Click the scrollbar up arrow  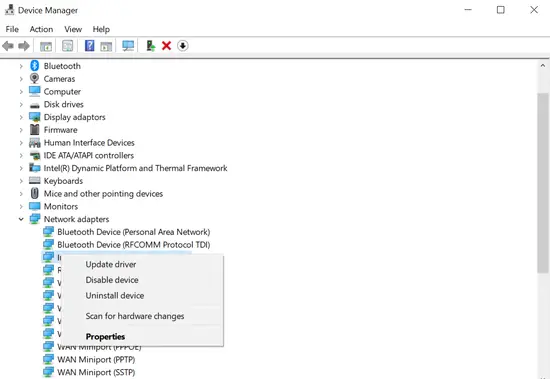coord(543,66)
